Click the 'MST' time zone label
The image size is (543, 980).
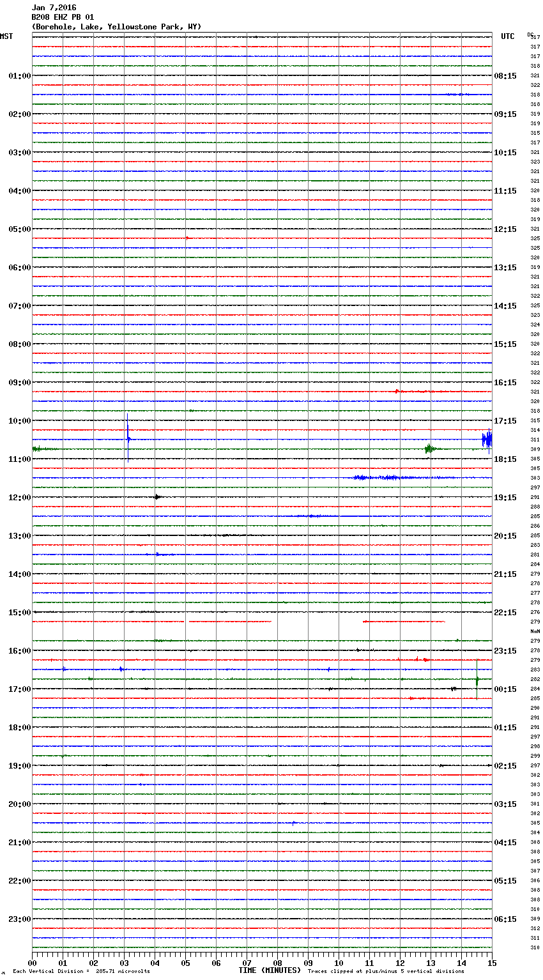pyautogui.click(x=6, y=36)
